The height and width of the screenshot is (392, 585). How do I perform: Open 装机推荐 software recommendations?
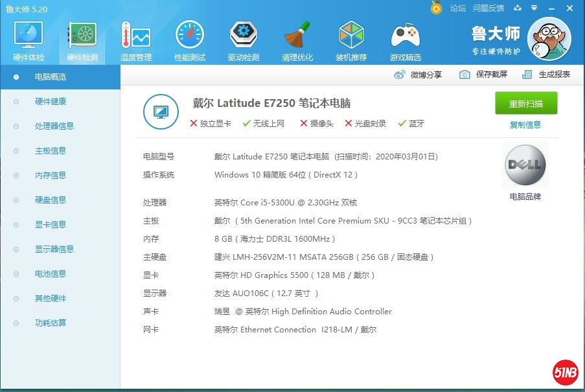[x=351, y=40]
